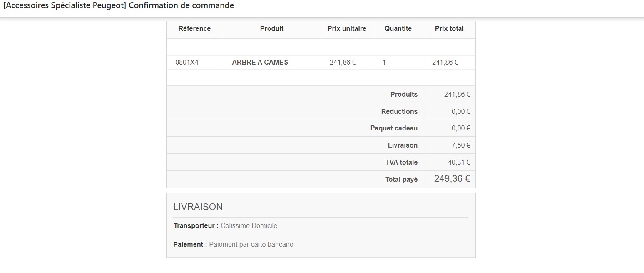This screenshot has height=273, width=644.
Task: Select the 'Produit' column header
Action: coord(272,29)
